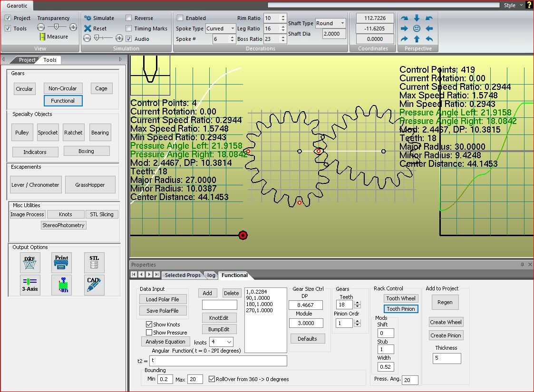Open the Selected Props tab
Viewport: 534px width, 392px height.
[x=183, y=275]
